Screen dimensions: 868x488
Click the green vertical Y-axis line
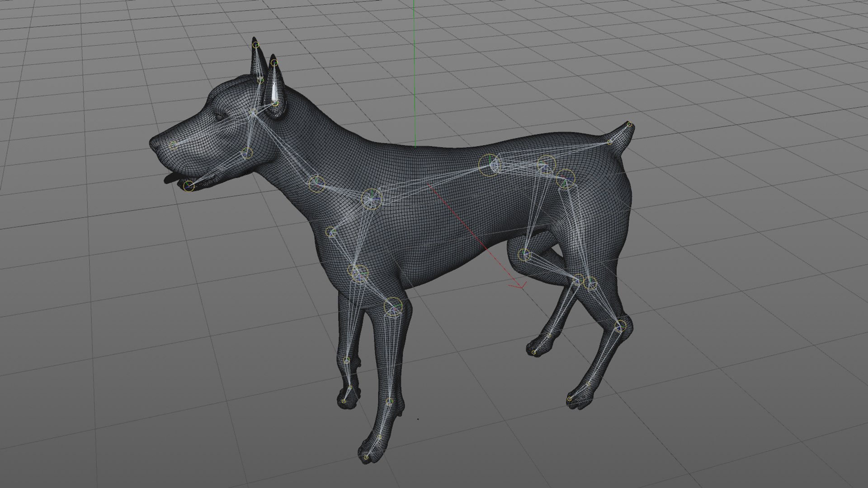[x=415, y=73]
